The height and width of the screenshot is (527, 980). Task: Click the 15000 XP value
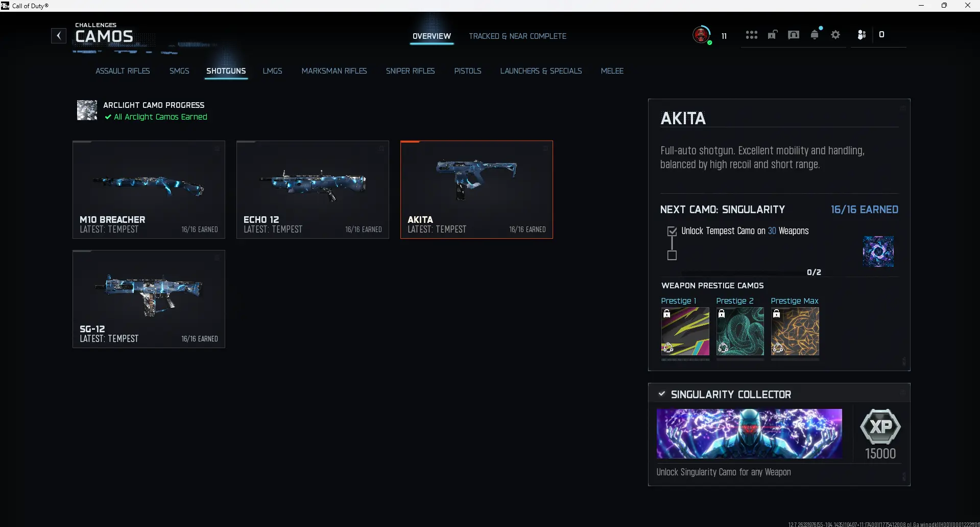(880, 453)
